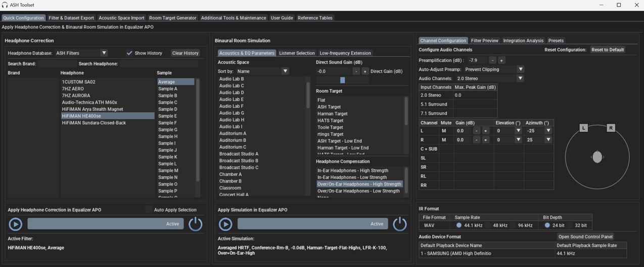Decrease Direct Sound Gain with minus button
Image resolution: width=644 pixels, height=267 pixels.
tap(356, 71)
